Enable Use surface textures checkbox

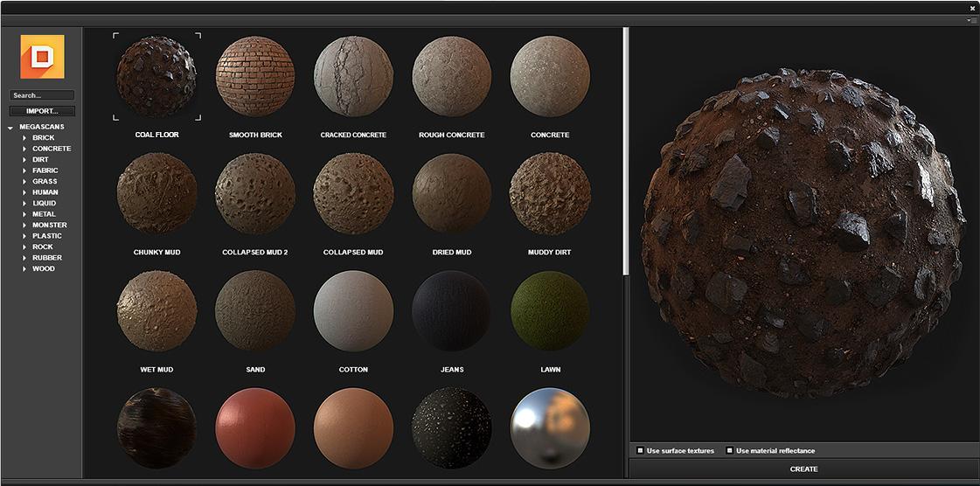pos(640,450)
